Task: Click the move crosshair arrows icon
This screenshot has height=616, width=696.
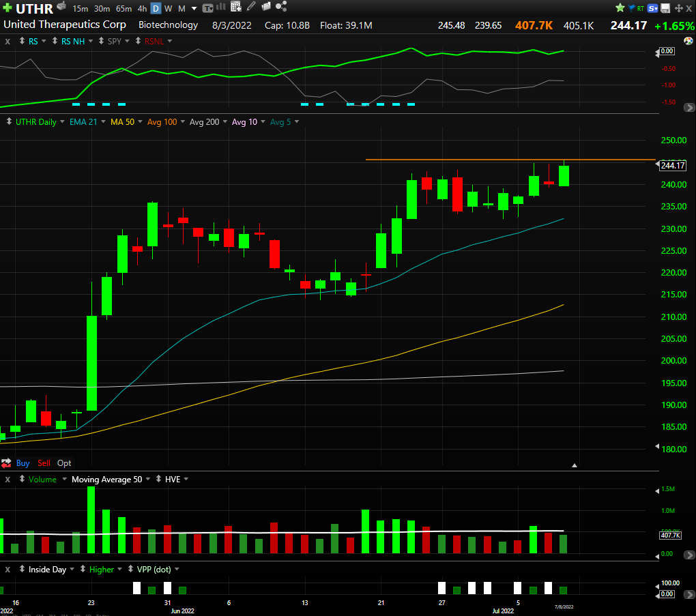Action: [x=679, y=8]
